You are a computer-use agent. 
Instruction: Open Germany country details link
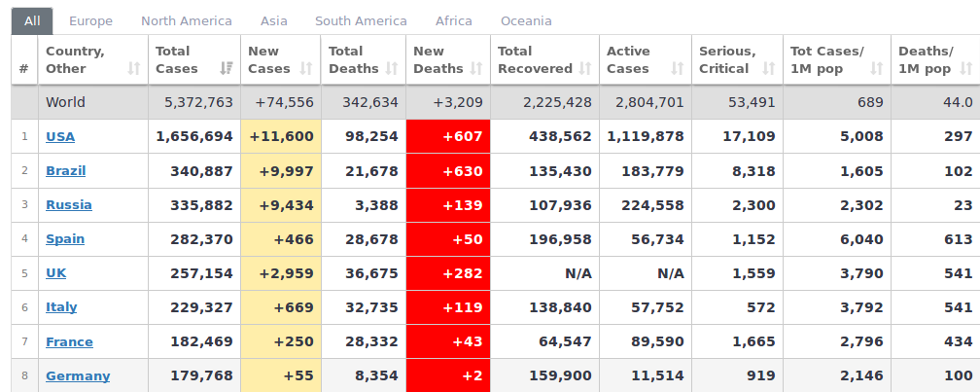pyautogui.click(x=78, y=376)
